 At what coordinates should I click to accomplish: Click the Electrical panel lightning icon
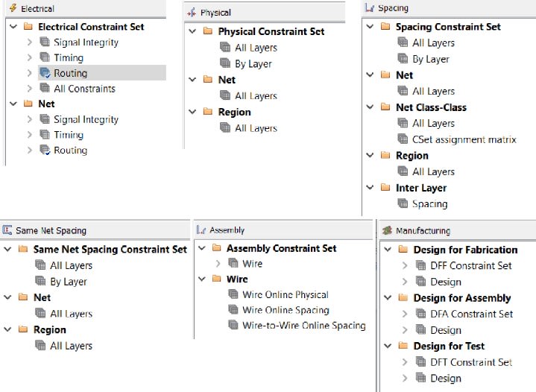[x=13, y=8]
